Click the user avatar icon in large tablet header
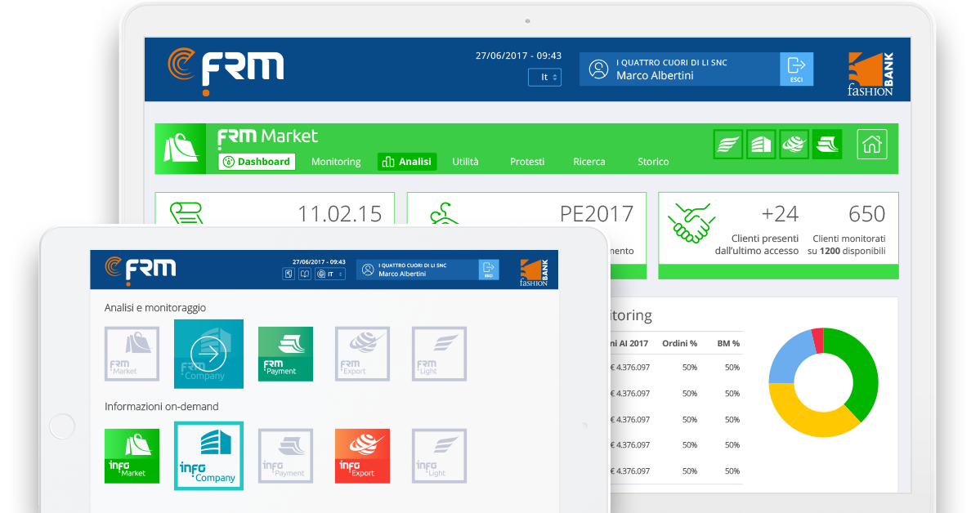 598,69
